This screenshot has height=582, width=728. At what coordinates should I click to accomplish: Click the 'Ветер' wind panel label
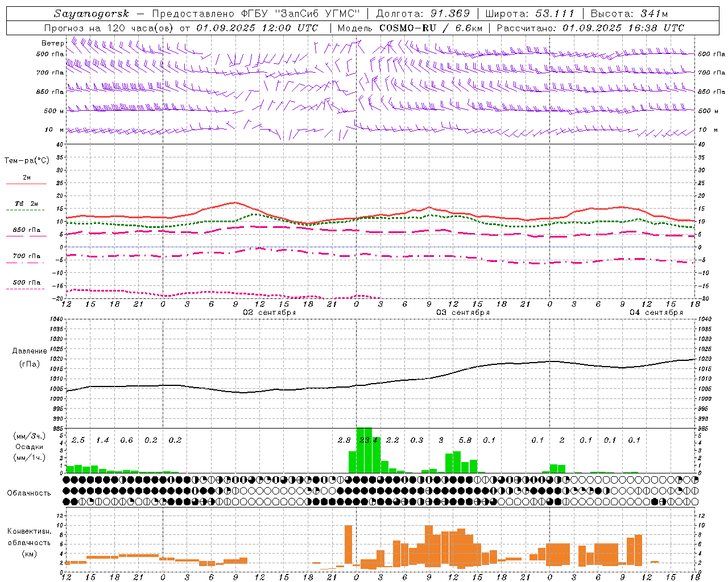52,43
